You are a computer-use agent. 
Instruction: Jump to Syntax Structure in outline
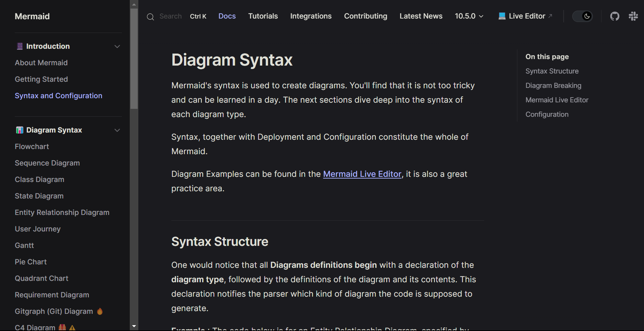coord(552,71)
